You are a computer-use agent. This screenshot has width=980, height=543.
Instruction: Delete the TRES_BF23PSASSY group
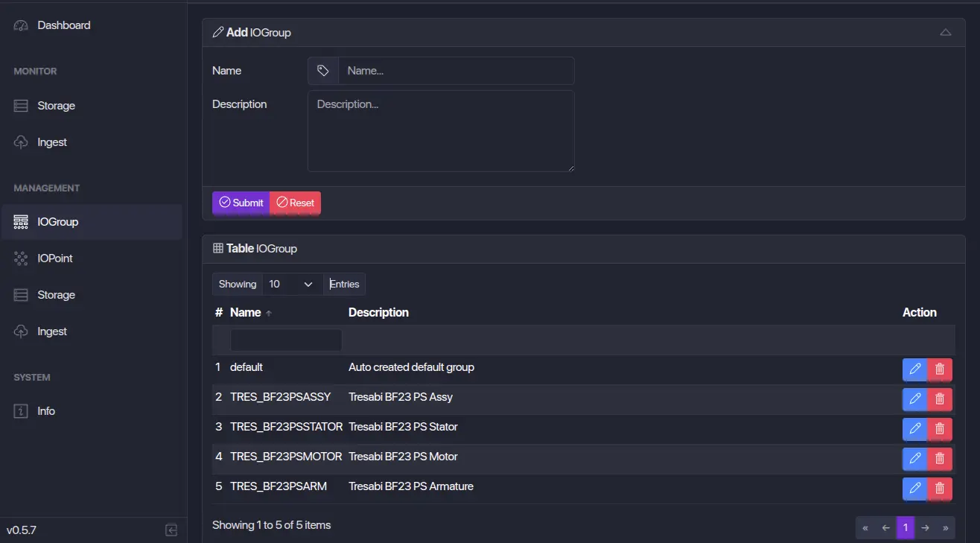940,398
